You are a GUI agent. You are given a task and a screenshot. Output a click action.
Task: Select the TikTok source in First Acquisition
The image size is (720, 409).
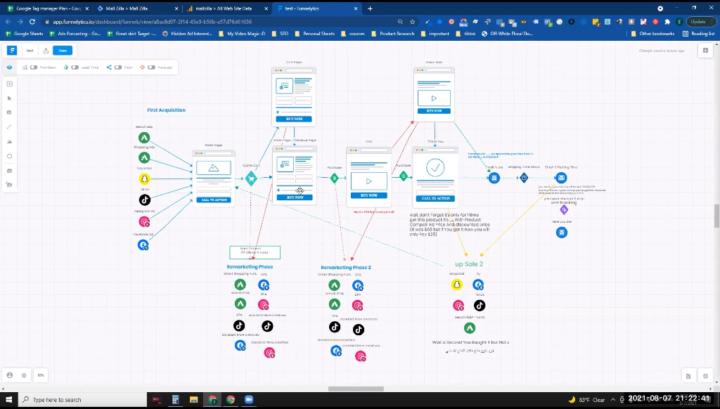pos(145,200)
